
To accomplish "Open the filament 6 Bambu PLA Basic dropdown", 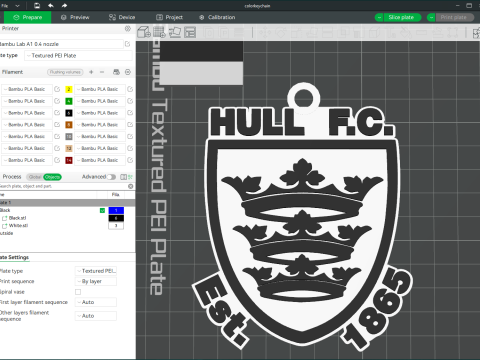I will pyautogui.click(x=100, y=113).
